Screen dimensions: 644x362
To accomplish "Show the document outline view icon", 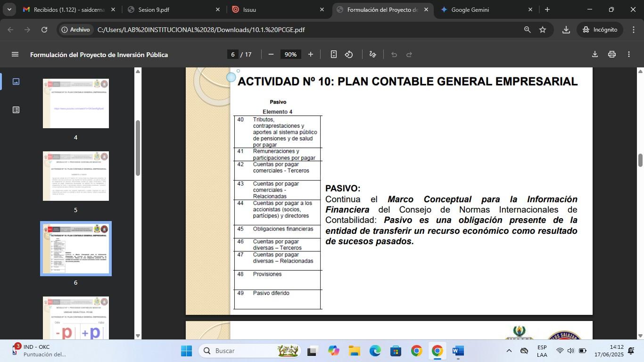I will pos(16,110).
